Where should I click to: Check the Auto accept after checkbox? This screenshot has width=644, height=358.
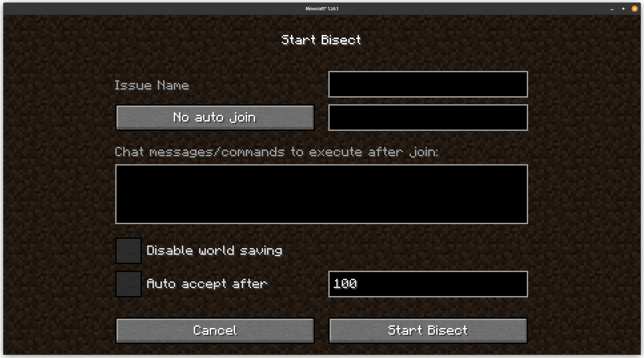pyautogui.click(x=129, y=284)
